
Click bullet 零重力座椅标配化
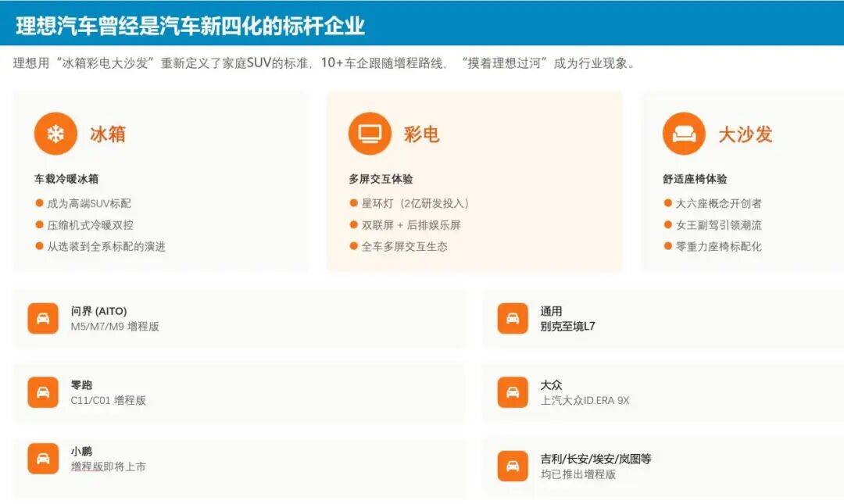(719, 247)
